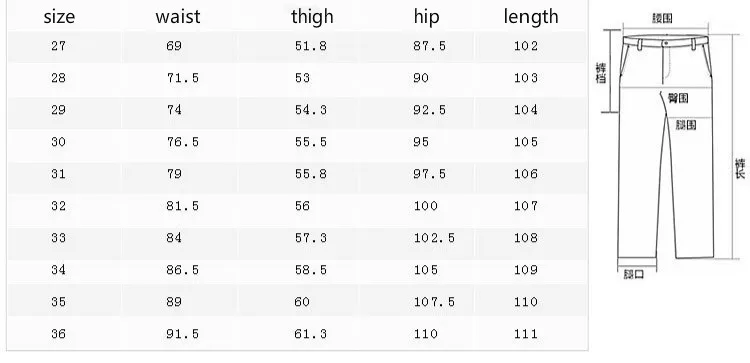750x363 pixels.
Task: Click the trousers diagram illustration
Action: tap(668, 146)
